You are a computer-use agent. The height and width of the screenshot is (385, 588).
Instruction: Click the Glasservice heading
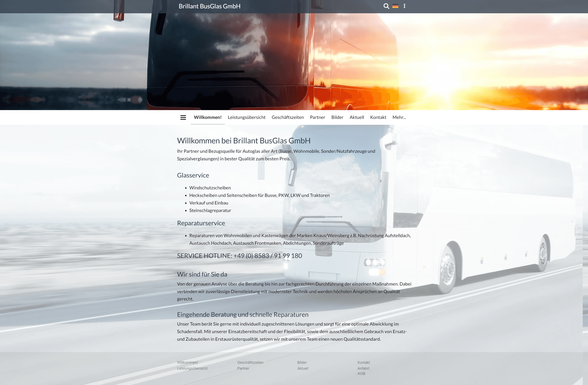point(193,175)
